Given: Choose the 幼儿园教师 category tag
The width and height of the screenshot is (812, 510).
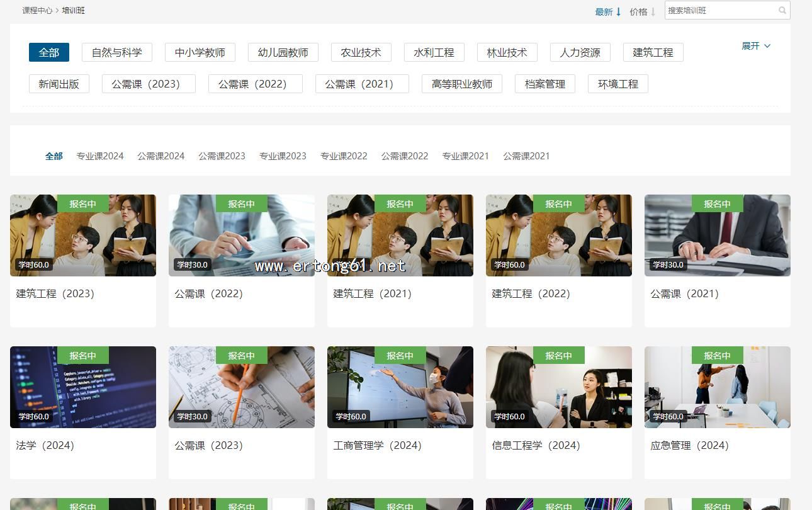Looking at the screenshot, I should tap(283, 52).
